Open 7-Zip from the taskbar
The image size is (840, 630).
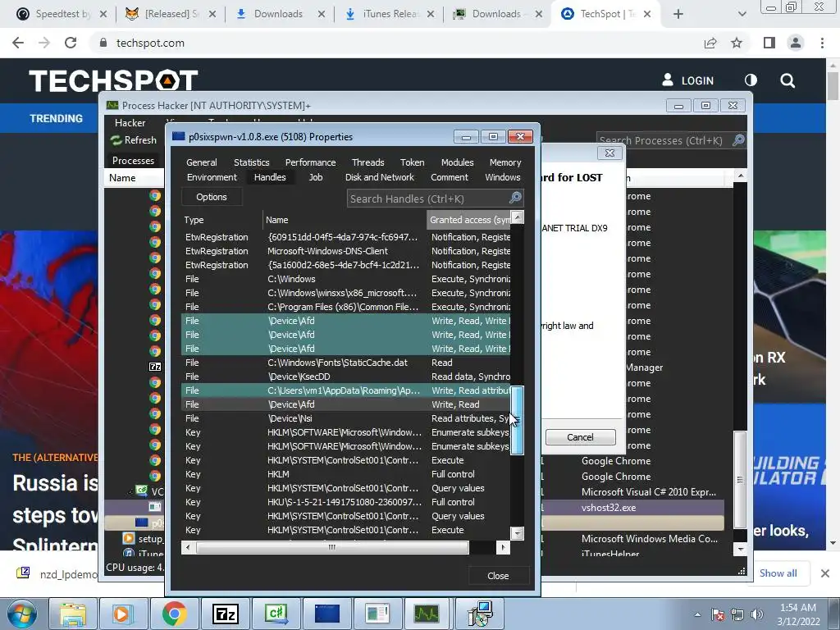[x=225, y=614]
